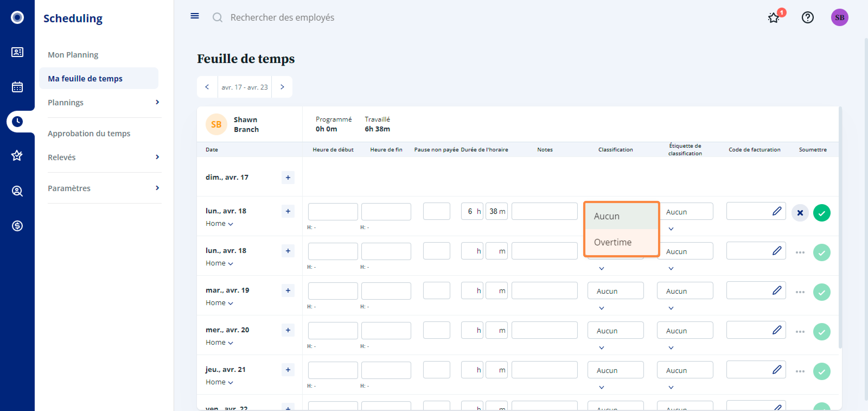This screenshot has width=868, height=411.
Task: Edit billing code pencil in mar. 19 row
Action: coord(777,290)
